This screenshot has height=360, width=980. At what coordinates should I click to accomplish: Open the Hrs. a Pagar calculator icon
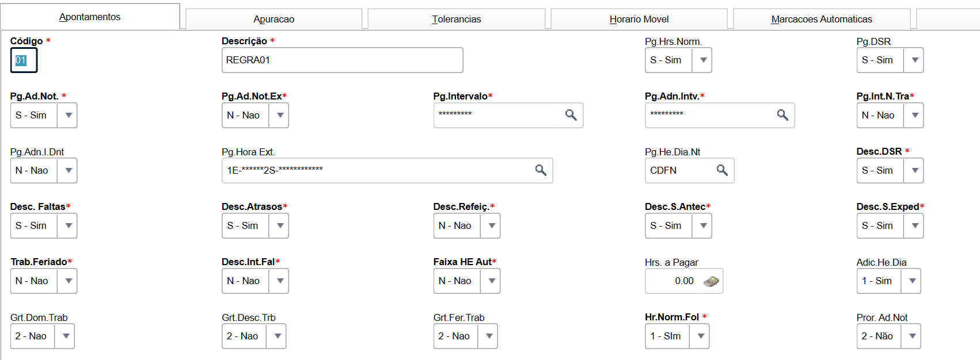712,281
